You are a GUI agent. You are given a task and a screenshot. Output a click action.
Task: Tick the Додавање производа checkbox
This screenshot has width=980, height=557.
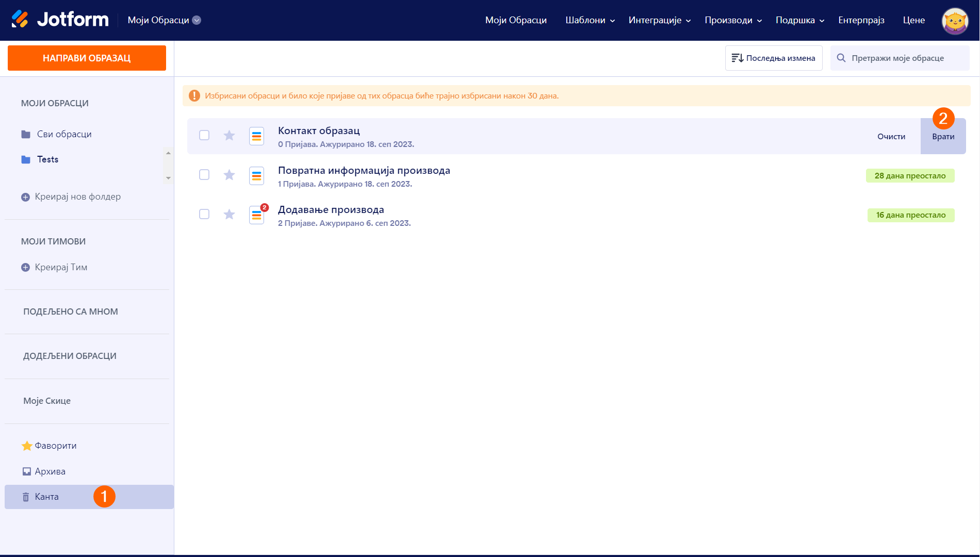point(204,214)
